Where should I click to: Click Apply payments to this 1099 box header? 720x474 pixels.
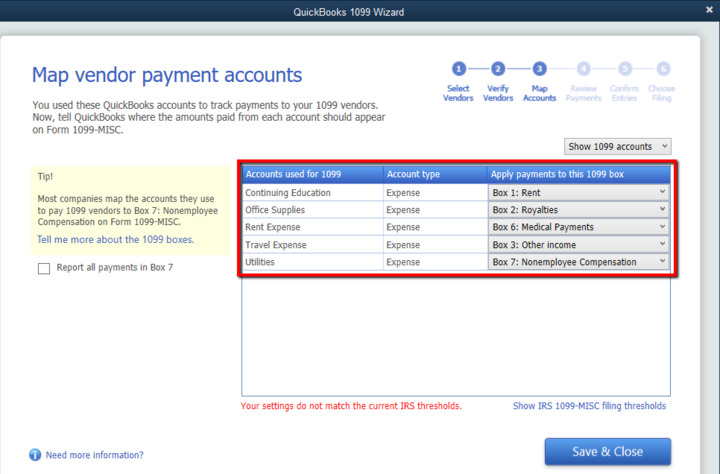click(x=579, y=175)
